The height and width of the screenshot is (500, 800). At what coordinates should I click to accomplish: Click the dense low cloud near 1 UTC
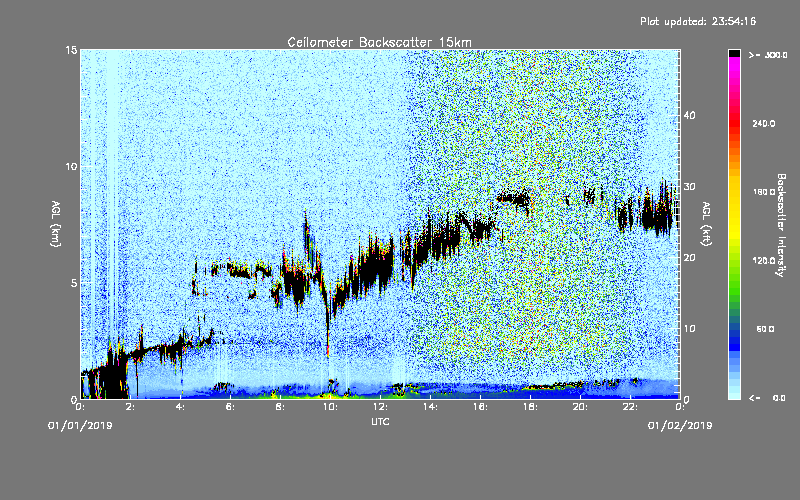point(112,378)
